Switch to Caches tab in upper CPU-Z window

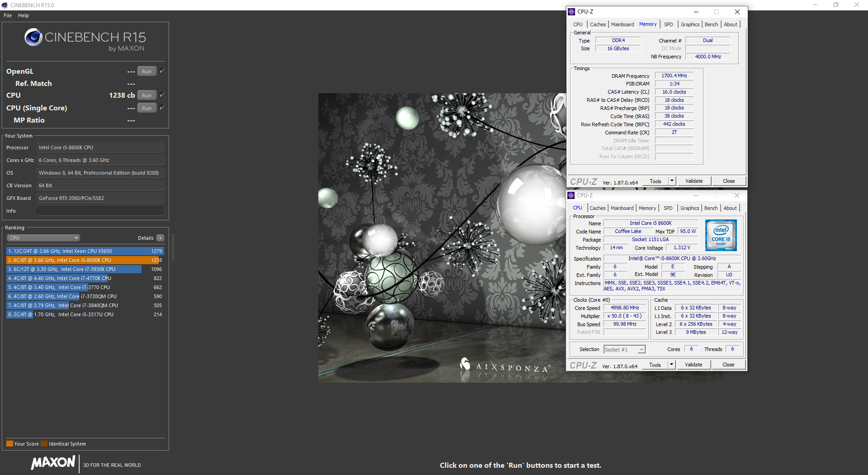coord(598,24)
